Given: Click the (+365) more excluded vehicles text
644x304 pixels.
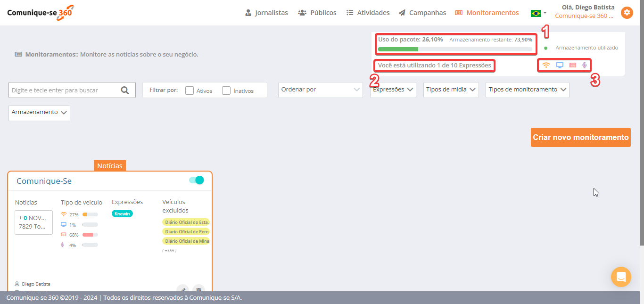Looking at the screenshot, I should pyautogui.click(x=169, y=251).
